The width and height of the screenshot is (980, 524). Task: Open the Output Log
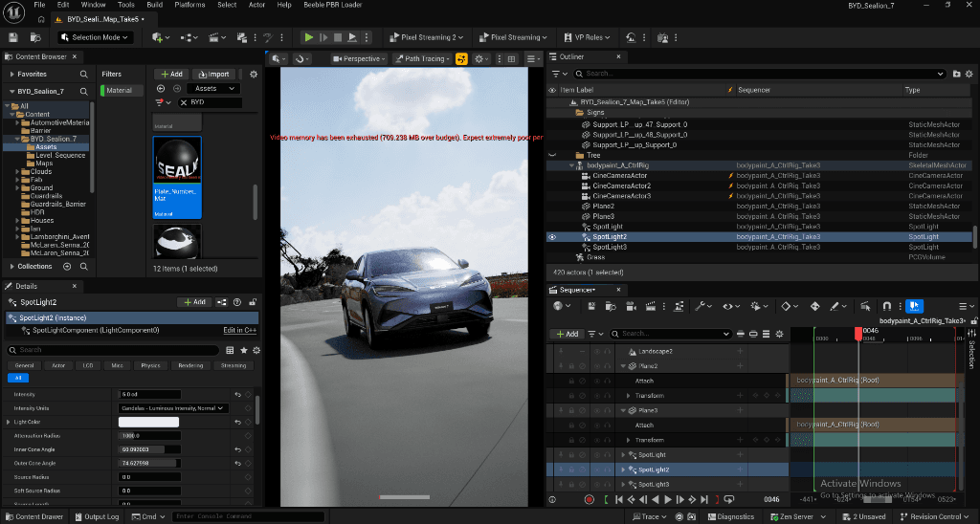97,517
